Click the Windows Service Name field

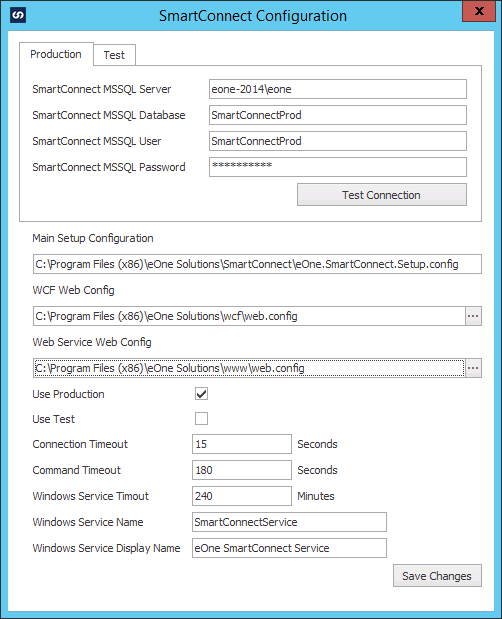click(289, 522)
